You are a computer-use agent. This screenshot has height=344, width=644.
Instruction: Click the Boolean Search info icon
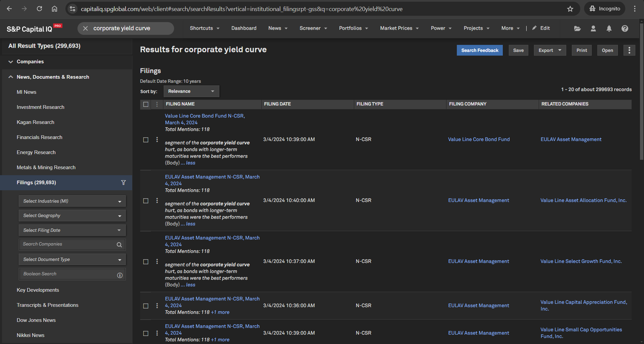tap(120, 275)
